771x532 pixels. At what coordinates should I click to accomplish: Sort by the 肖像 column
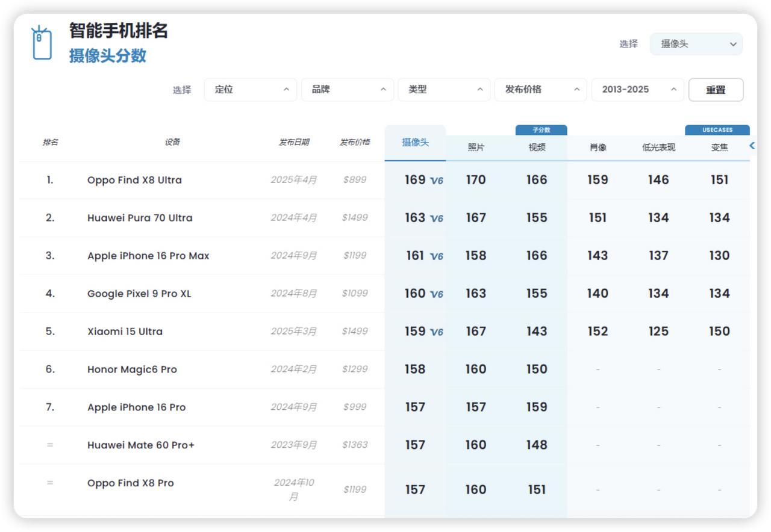pos(598,147)
